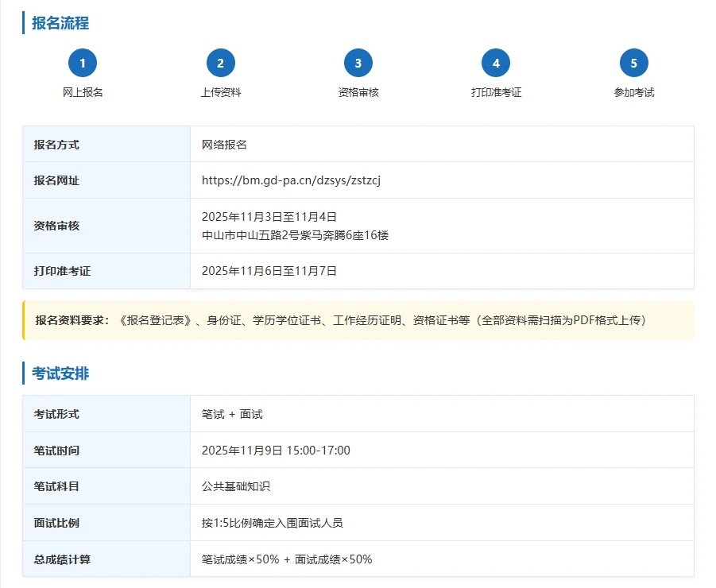The image size is (716, 588).
Task: Click the 报名方式 row label
Action: pos(55,144)
